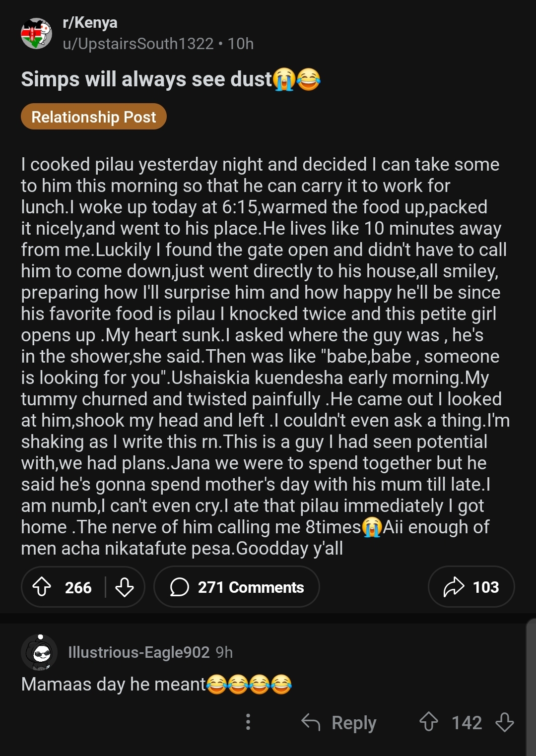The height and width of the screenshot is (756, 536).
Task: Upvote the Simps will always see dust post
Action: 42,587
